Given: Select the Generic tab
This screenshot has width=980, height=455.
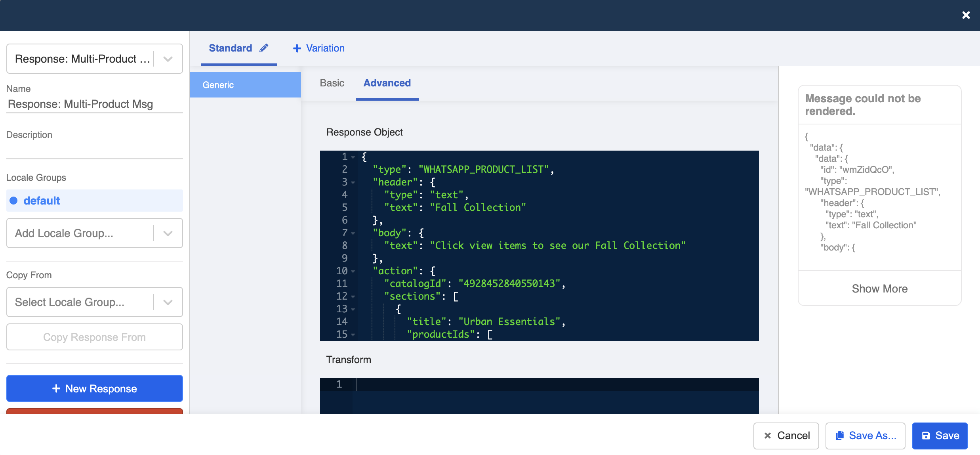Looking at the screenshot, I should [218, 84].
